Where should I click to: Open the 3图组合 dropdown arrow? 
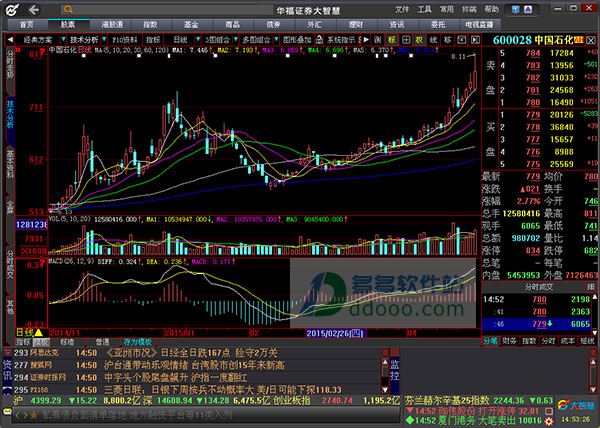pyautogui.click(x=235, y=39)
